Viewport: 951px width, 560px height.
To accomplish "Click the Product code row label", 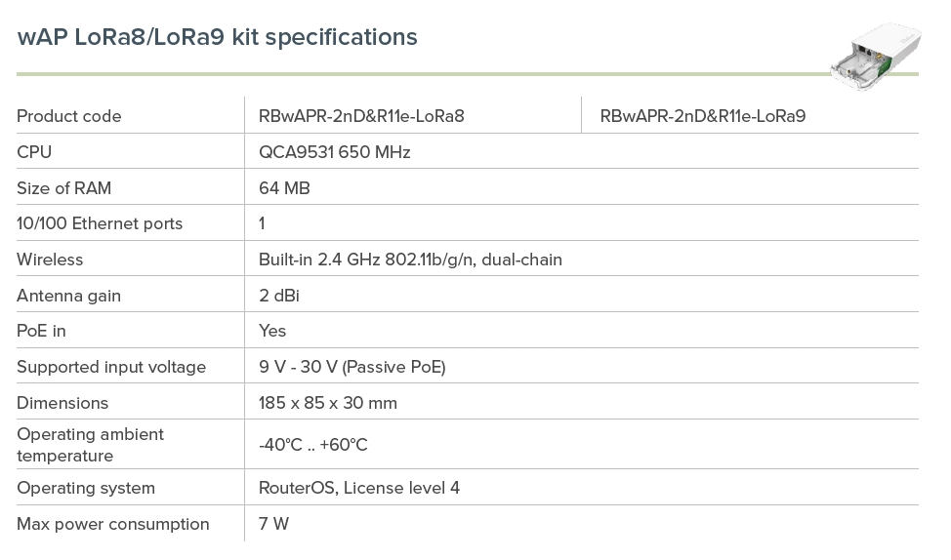I will click(x=69, y=116).
